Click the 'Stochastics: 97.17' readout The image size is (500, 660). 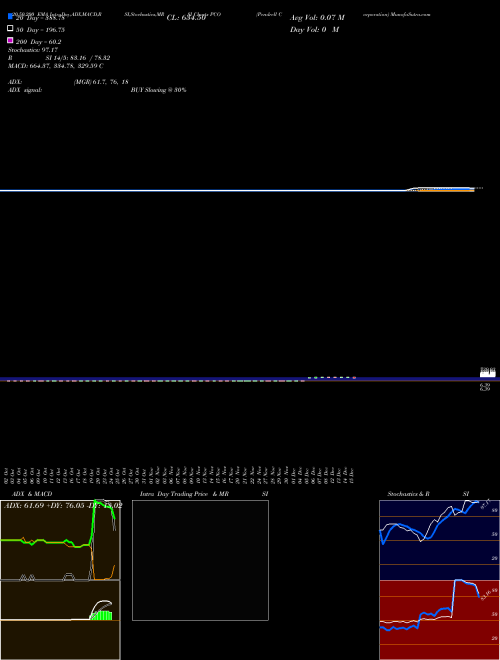pos(33,50)
